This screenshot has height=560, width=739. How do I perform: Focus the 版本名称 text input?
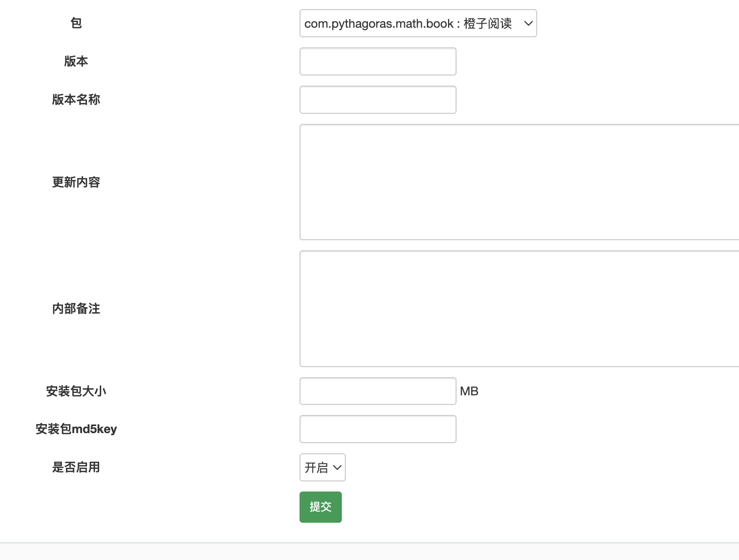pyautogui.click(x=378, y=100)
